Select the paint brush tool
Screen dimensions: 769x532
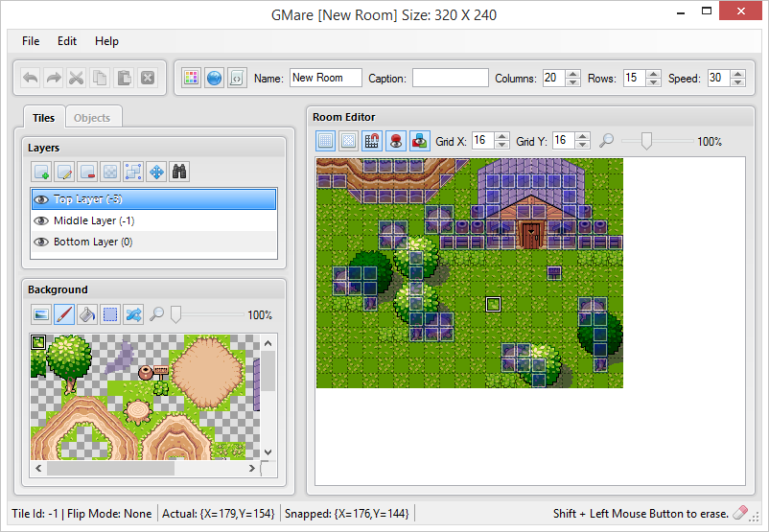point(64,314)
